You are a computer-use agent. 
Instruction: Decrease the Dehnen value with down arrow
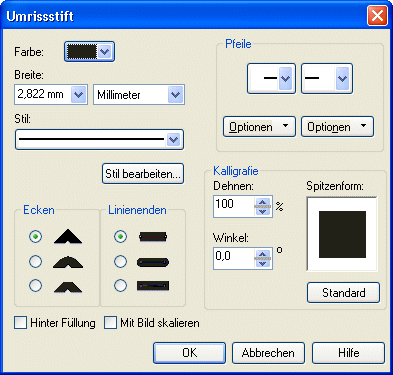(263, 211)
